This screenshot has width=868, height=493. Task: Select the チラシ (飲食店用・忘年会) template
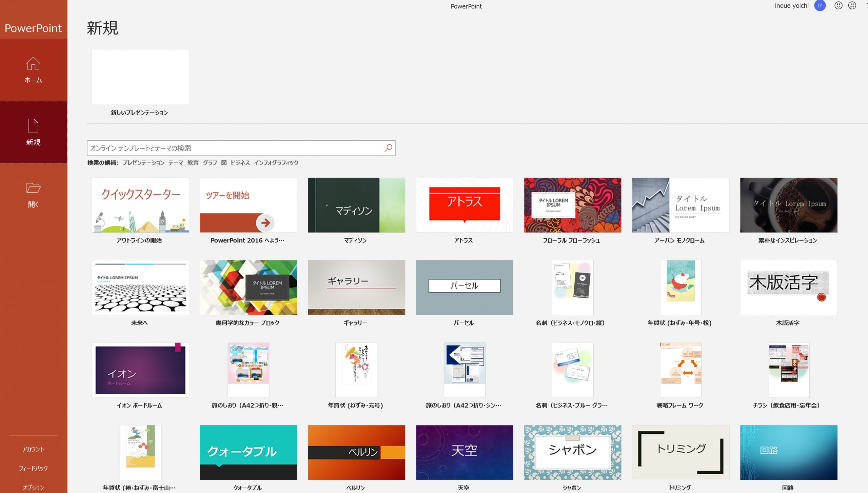[x=789, y=370]
